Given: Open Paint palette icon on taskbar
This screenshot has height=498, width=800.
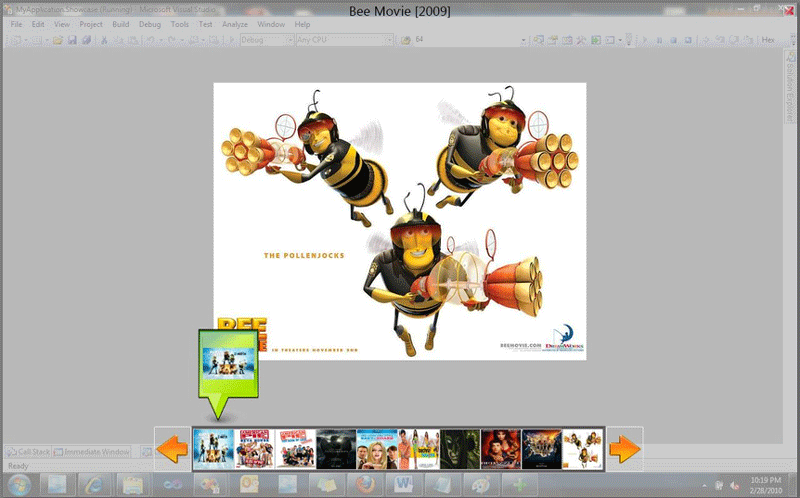Looking at the screenshot, I should [480, 485].
